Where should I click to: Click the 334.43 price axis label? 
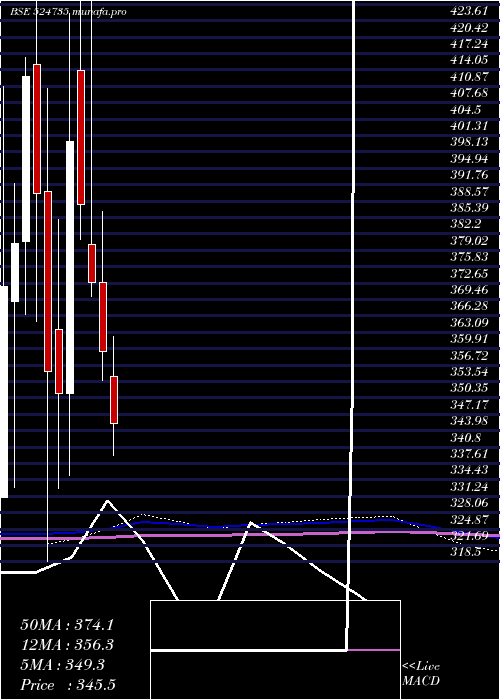click(469, 469)
